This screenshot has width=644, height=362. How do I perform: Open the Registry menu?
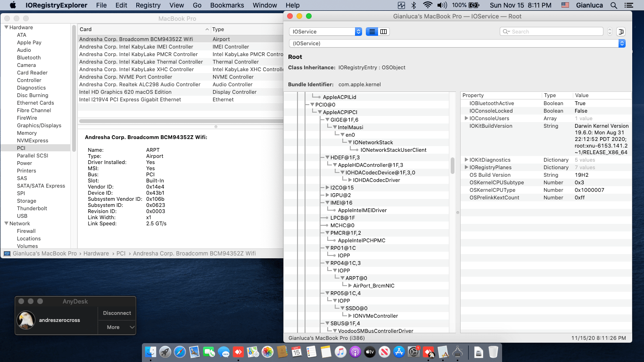tap(148, 5)
